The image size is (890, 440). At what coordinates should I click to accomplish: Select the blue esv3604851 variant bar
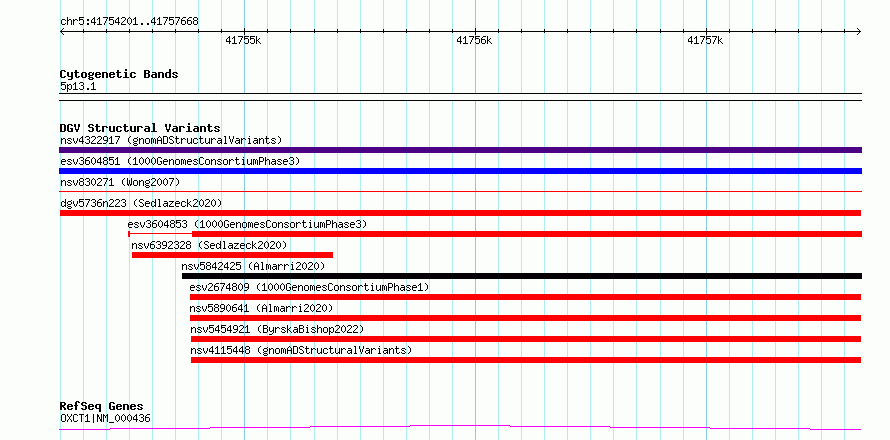pyautogui.click(x=460, y=171)
